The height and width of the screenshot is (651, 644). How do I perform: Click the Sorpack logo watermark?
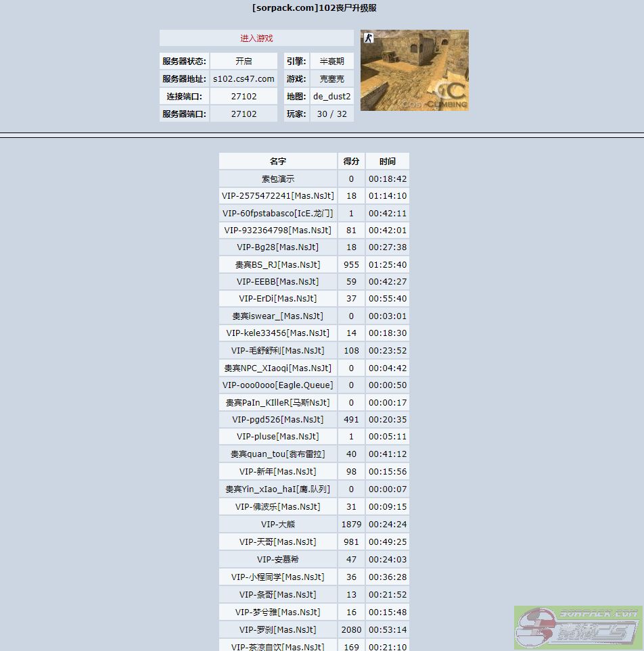[x=578, y=627]
